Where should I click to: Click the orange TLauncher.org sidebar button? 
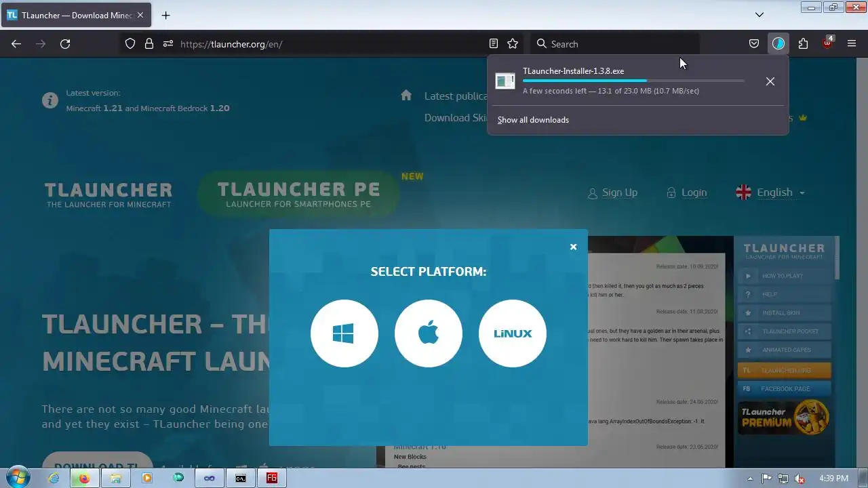coord(784,370)
